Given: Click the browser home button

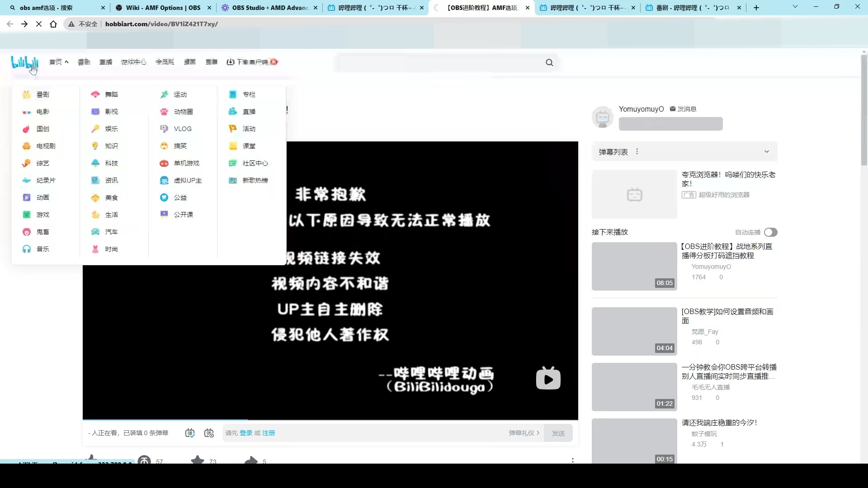Looking at the screenshot, I should click(53, 24).
